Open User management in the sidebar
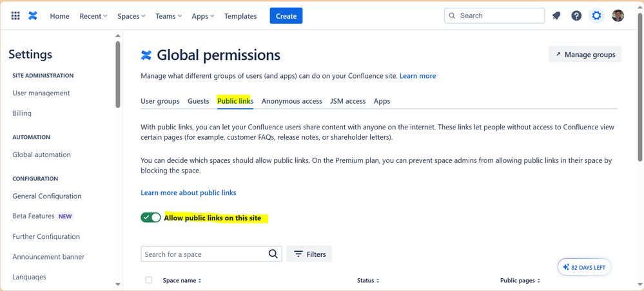Screen dimensions: 644x291 point(41,93)
